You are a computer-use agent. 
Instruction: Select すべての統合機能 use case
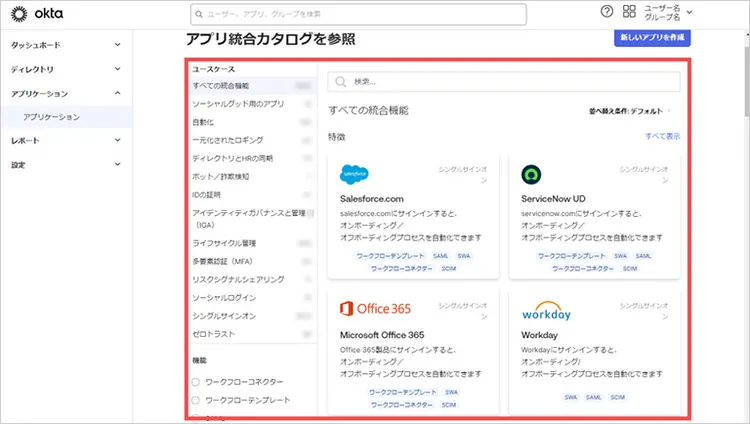click(221, 86)
